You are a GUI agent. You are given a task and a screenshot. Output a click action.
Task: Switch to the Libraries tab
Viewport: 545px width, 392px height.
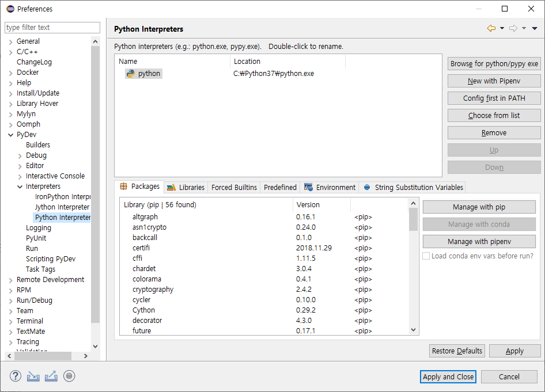[186, 188]
